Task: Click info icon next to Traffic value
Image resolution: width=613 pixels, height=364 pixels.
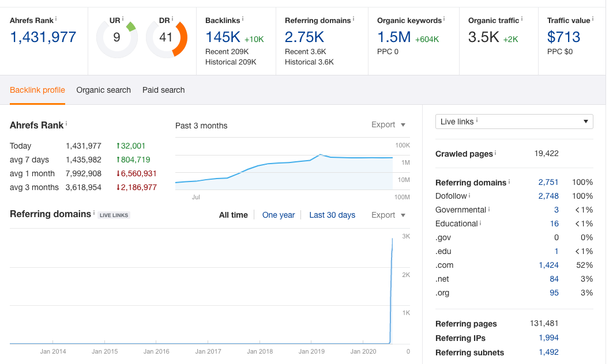Action: [x=593, y=18]
